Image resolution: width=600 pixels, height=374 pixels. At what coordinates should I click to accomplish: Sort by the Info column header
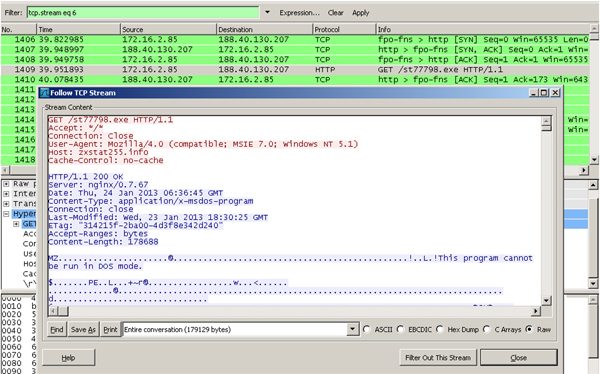[x=483, y=29]
